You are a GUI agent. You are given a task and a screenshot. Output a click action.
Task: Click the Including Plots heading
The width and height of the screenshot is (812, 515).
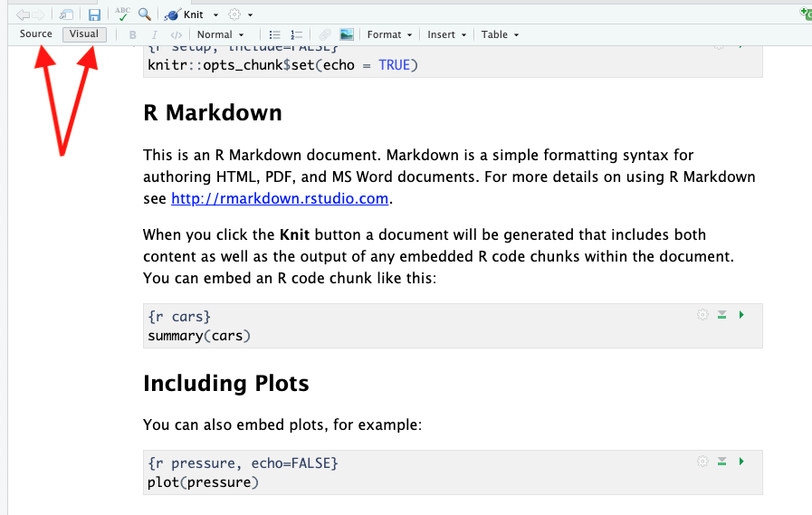[x=225, y=384]
